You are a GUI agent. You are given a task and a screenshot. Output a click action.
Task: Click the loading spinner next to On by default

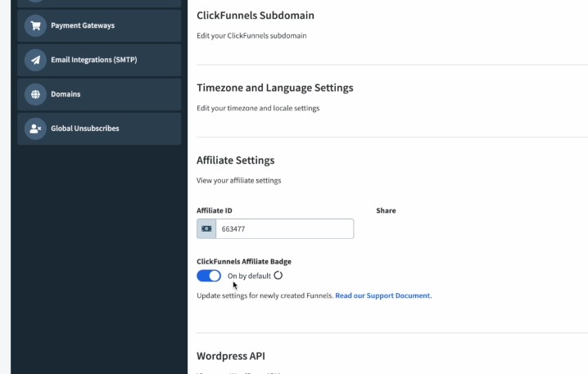[278, 276]
